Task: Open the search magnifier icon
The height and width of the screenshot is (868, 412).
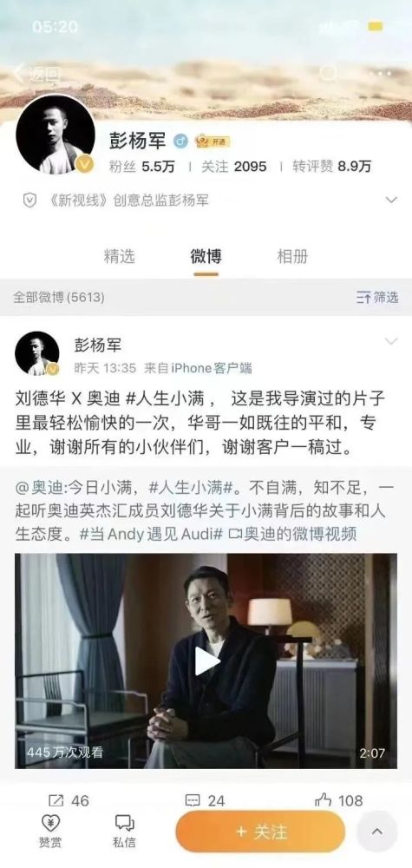Action: click(329, 73)
